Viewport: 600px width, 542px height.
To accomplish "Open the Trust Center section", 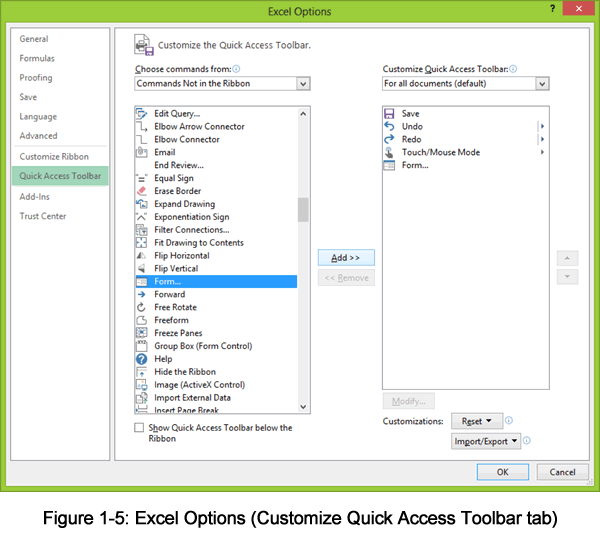I will point(43,216).
